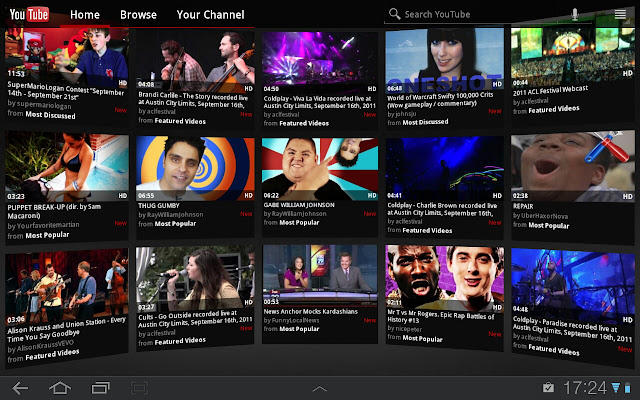Screen dimensions: 640x400
Task: Click the title 'GABE WILLIAM JOHNSON'
Action: click(299, 205)
